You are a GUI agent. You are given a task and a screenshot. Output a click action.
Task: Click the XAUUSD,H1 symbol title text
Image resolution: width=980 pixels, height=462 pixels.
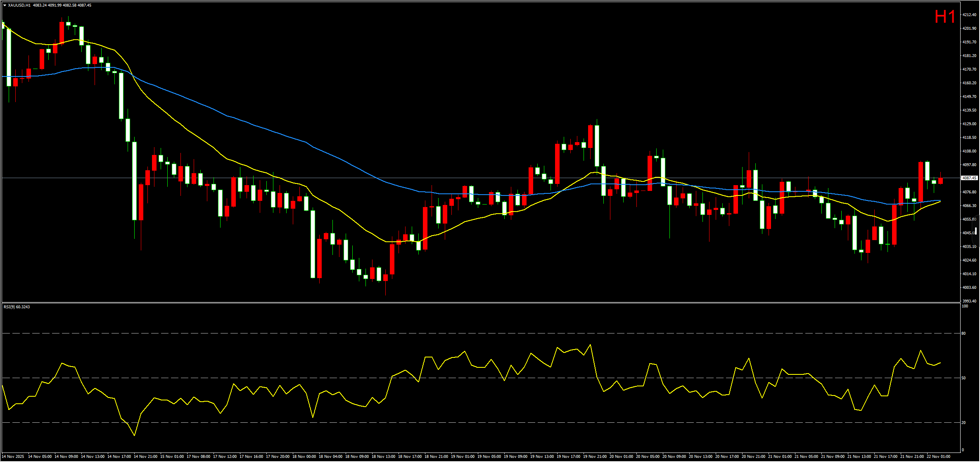19,5
